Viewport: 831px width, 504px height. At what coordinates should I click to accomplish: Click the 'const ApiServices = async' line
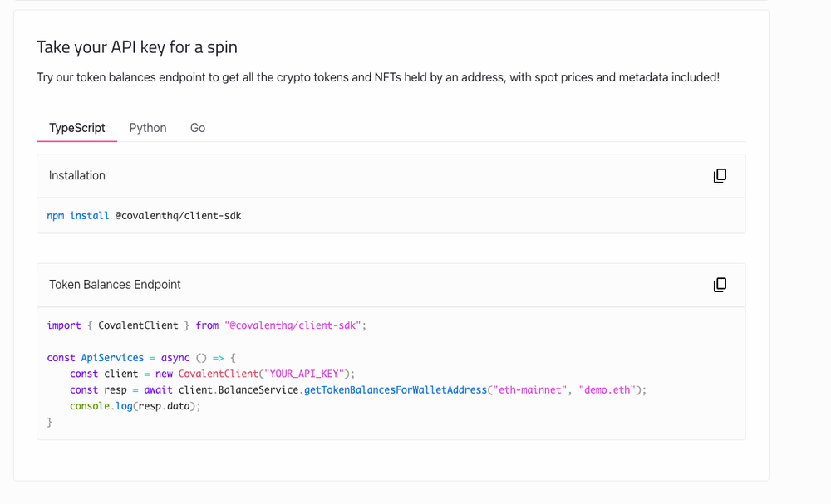(141, 357)
